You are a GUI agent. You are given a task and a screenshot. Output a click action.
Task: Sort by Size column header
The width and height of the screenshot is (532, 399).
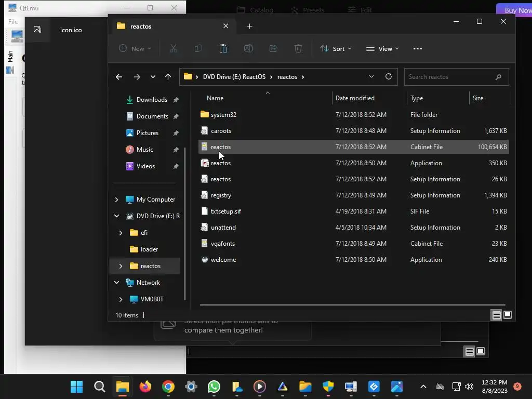[x=478, y=98]
